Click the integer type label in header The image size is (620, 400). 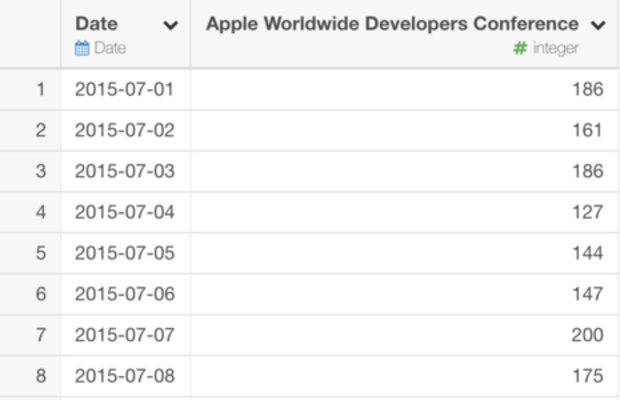click(x=555, y=48)
